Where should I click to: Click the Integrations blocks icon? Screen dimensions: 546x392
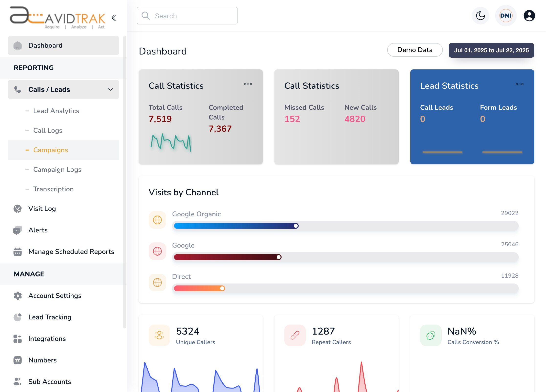coord(17,338)
